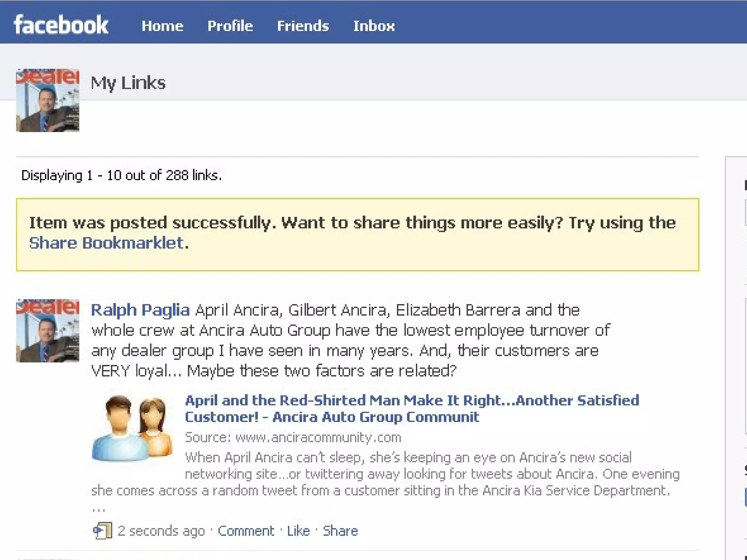The width and height of the screenshot is (747, 560).
Task: Click Ralph Paglia's avatar in the post
Action: 47,331
